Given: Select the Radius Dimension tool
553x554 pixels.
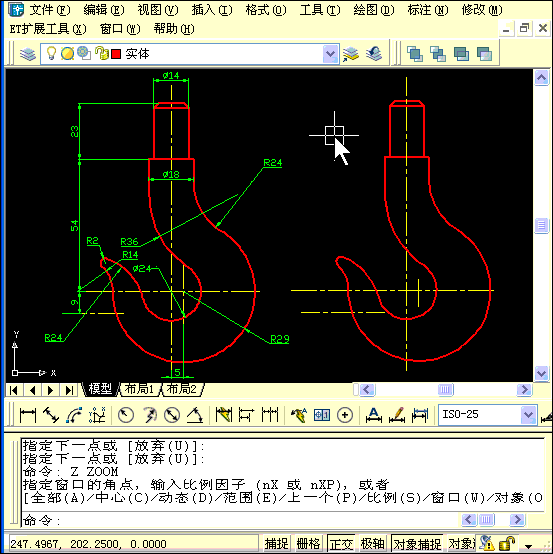Looking at the screenshot, I should point(126,415).
